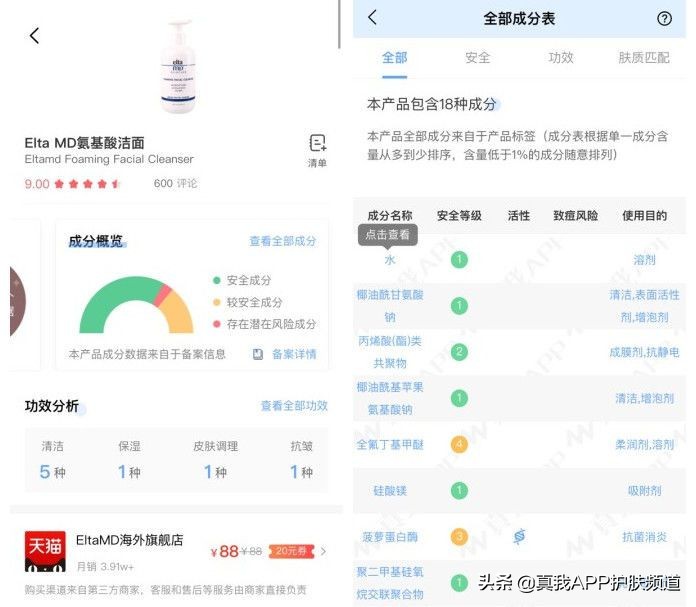696x607 pixels.
Task: Add product to 清单 list
Action: [317, 151]
